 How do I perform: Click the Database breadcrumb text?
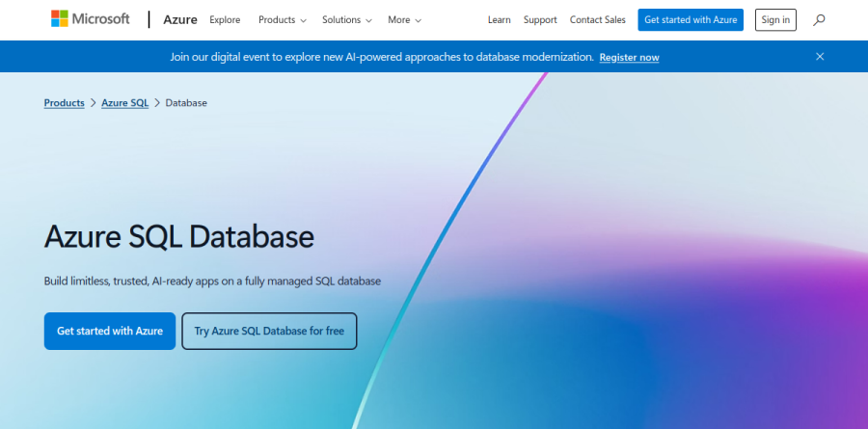pos(186,103)
